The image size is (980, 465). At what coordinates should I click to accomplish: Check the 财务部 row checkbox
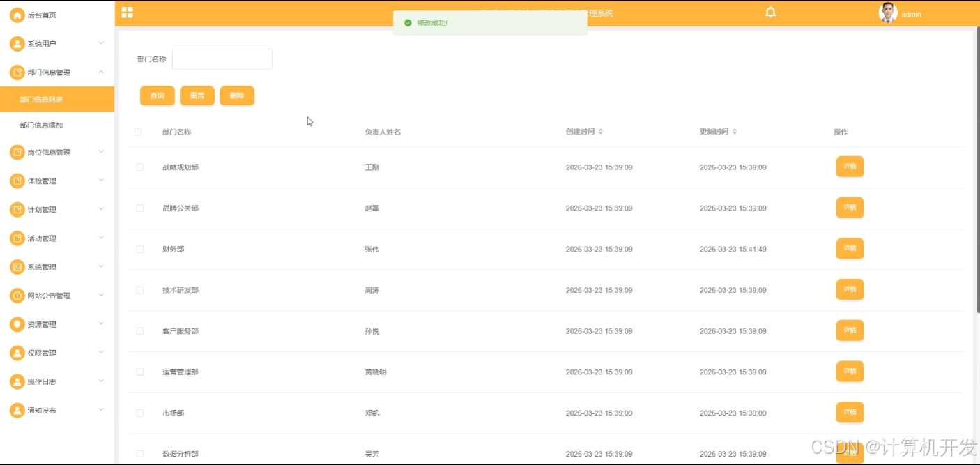tap(140, 249)
